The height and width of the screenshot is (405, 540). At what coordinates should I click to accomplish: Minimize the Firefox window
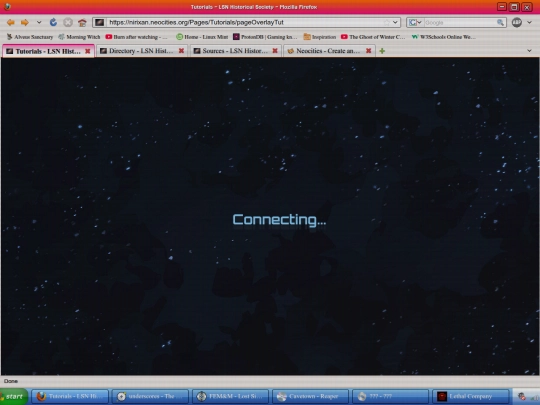pos(502,7)
